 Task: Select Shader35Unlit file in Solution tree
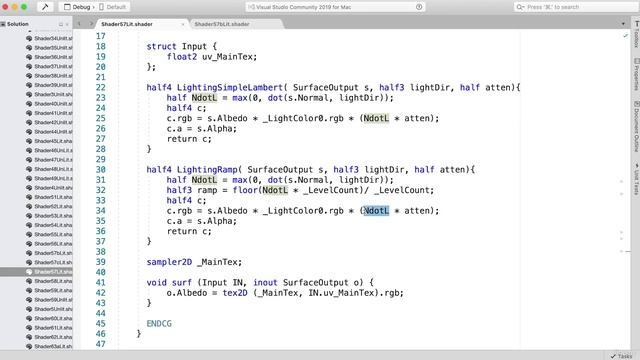click(49, 48)
